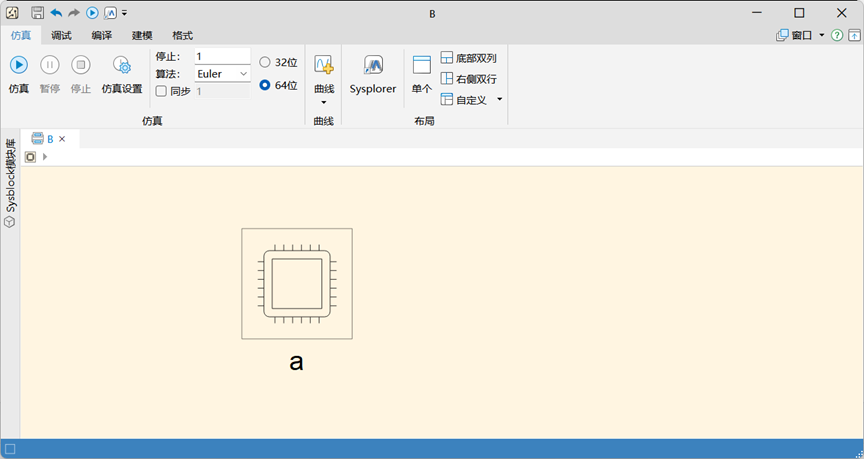Open the Sysblock模块库 side panel

10,183
